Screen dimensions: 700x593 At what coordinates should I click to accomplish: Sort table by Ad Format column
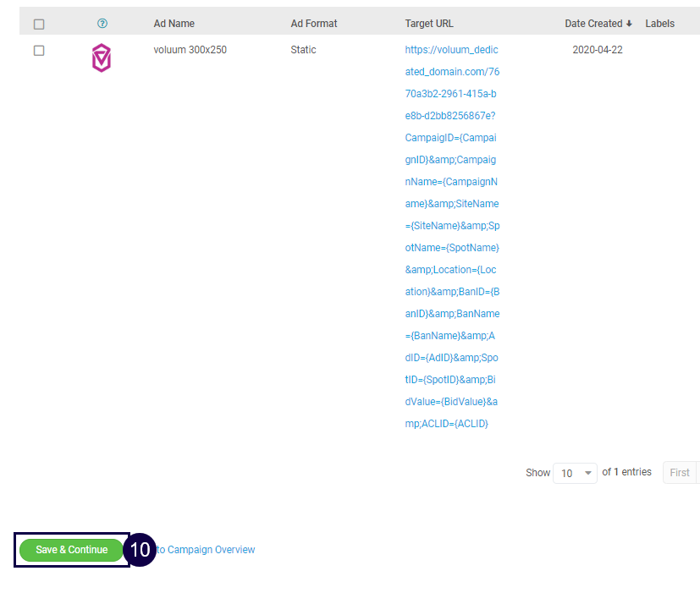click(313, 24)
